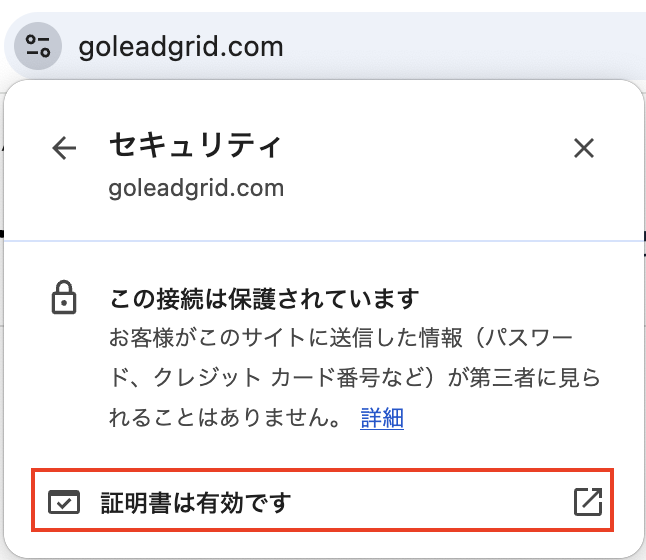Close the security popup with X

584,148
